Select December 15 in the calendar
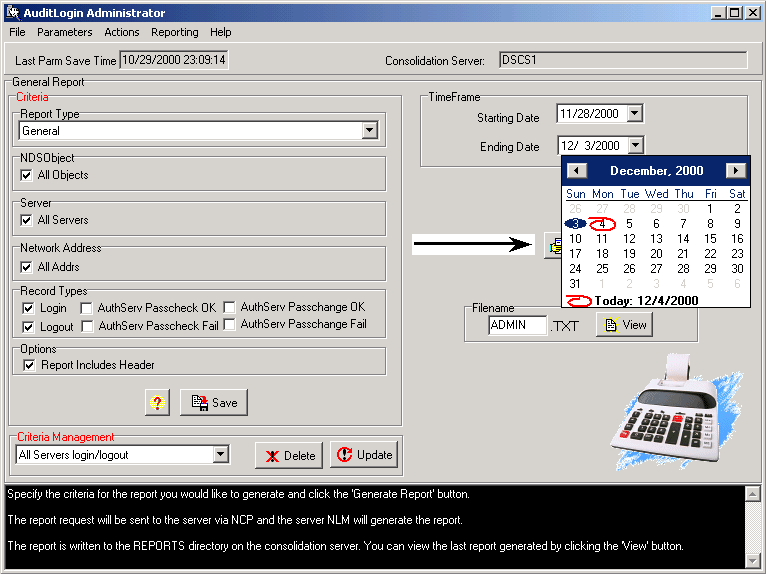This screenshot has height=574, width=766. coord(710,239)
